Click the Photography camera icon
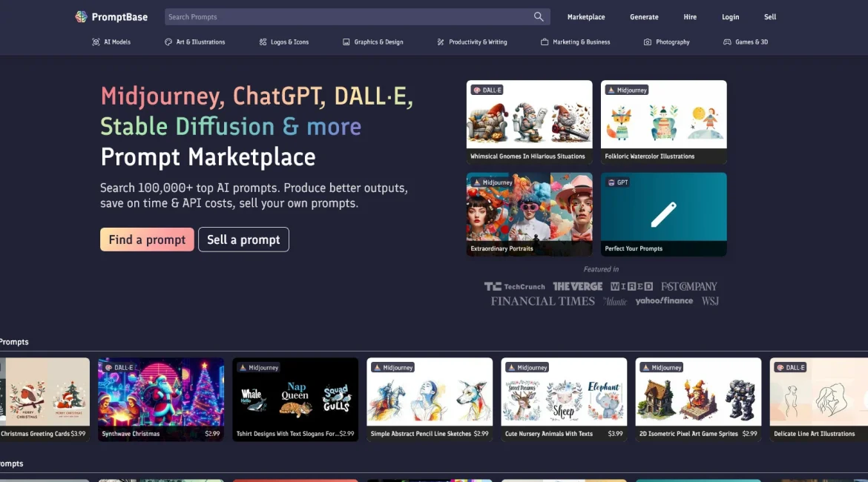868x482 pixels. [x=648, y=42]
